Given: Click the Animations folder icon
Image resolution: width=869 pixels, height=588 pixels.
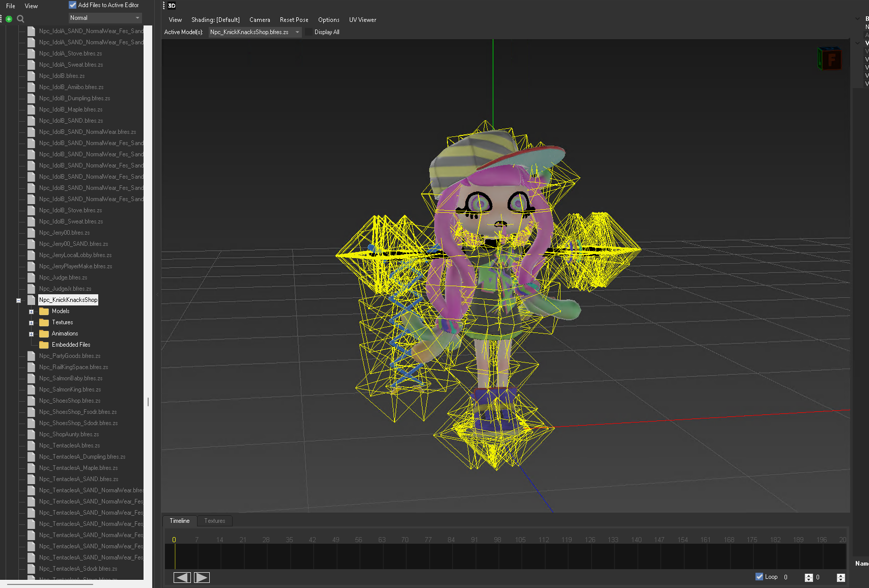Looking at the screenshot, I should (44, 333).
